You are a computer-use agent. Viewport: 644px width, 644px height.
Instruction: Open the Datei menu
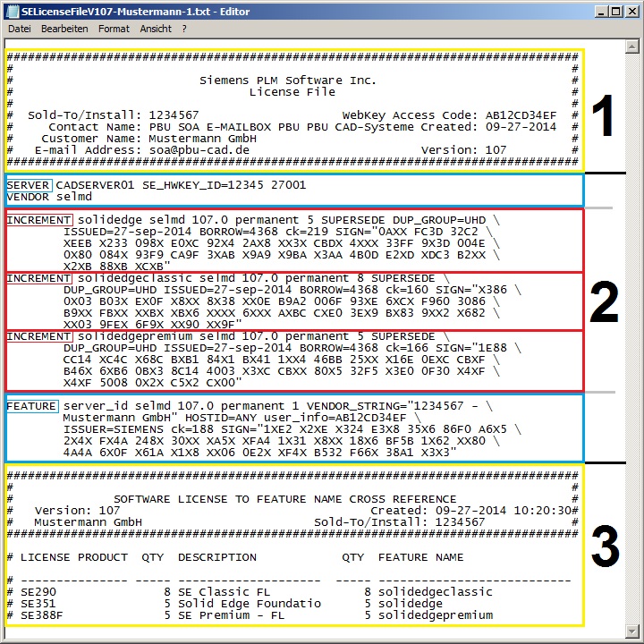click(x=20, y=29)
